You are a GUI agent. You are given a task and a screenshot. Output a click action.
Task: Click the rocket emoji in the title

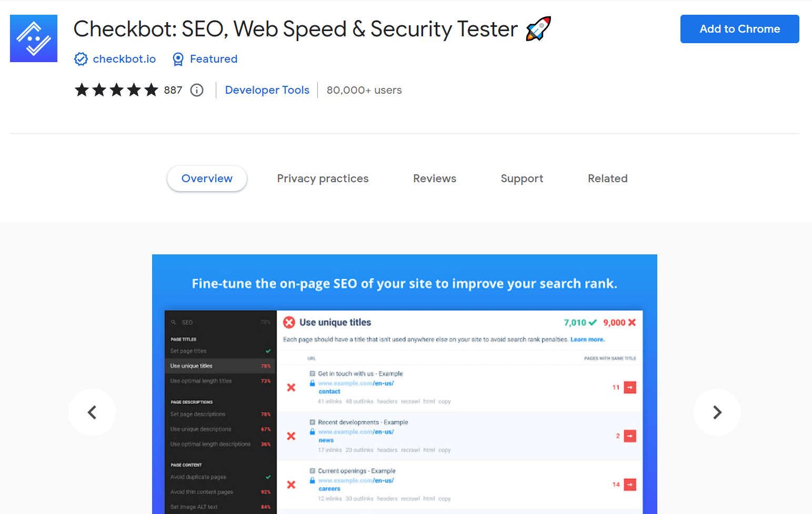coord(538,29)
